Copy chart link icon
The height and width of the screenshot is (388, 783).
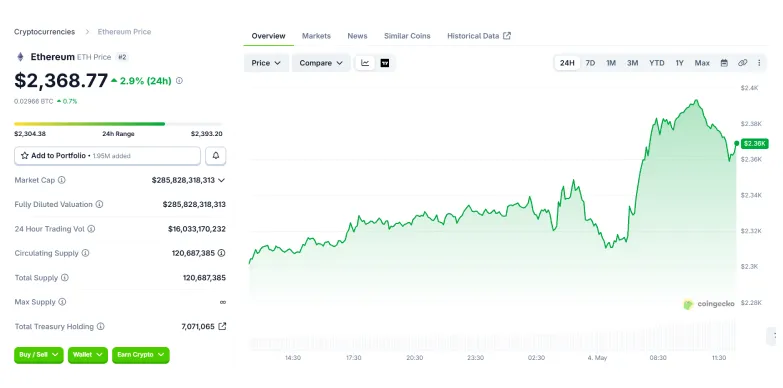[743, 63]
